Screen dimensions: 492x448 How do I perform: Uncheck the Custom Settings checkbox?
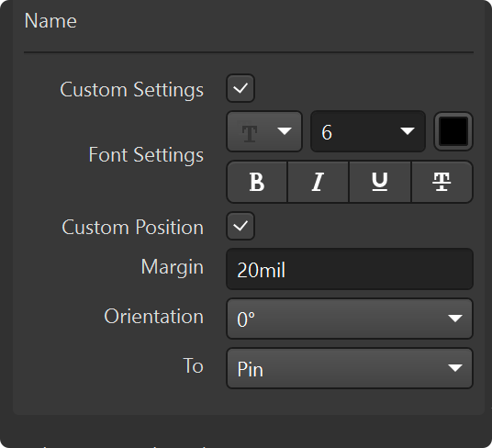(240, 88)
